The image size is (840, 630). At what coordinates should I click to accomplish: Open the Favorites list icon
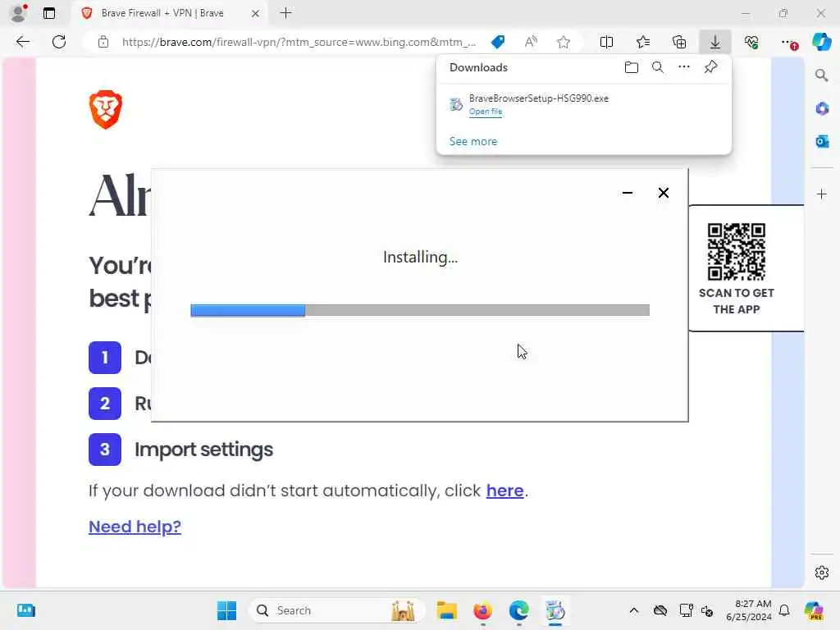[643, 42]
